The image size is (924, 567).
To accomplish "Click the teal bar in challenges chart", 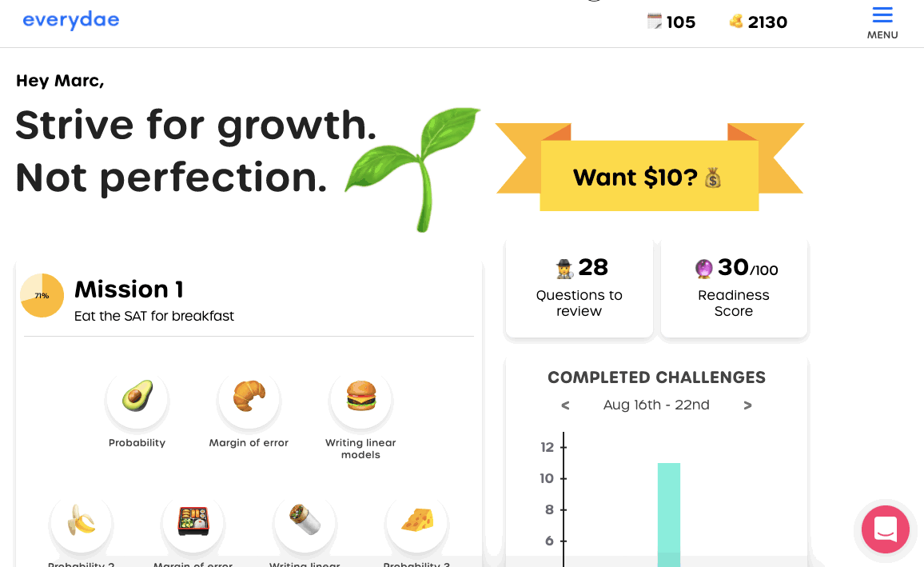I will [669, 512].
